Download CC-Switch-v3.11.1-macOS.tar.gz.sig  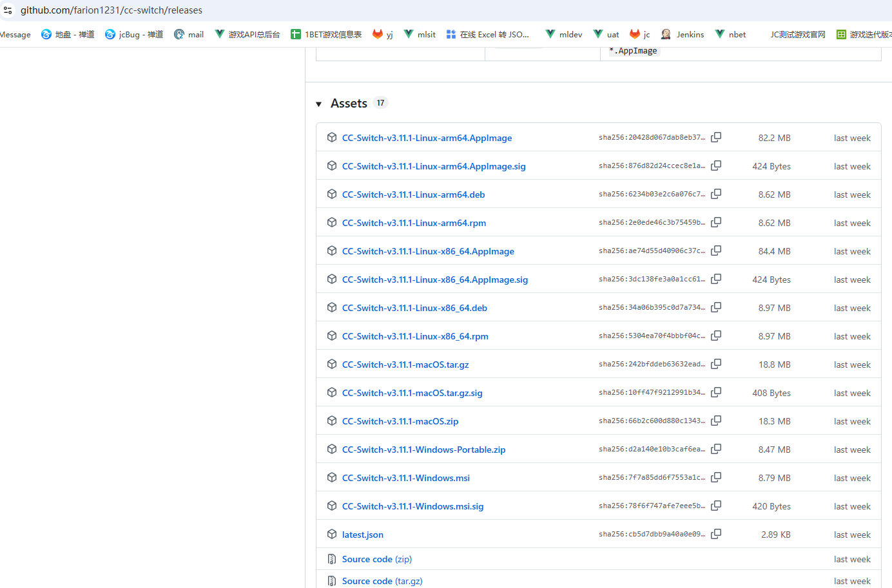tap(412, 393)
